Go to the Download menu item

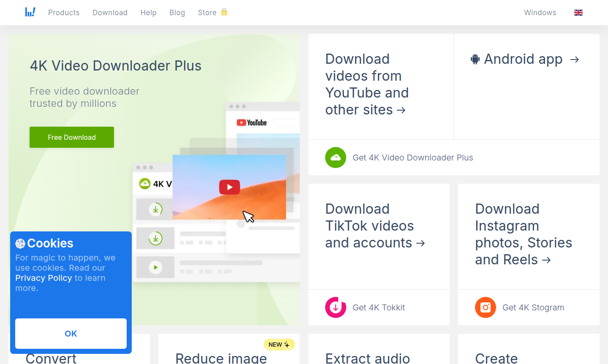[110, 13]
